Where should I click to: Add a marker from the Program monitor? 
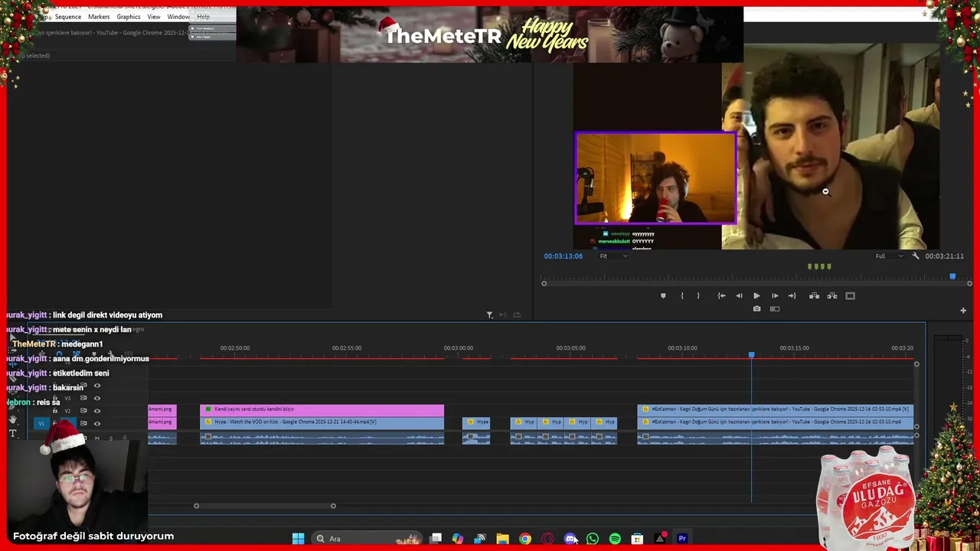pyautogui.click(x=663, y=296)
